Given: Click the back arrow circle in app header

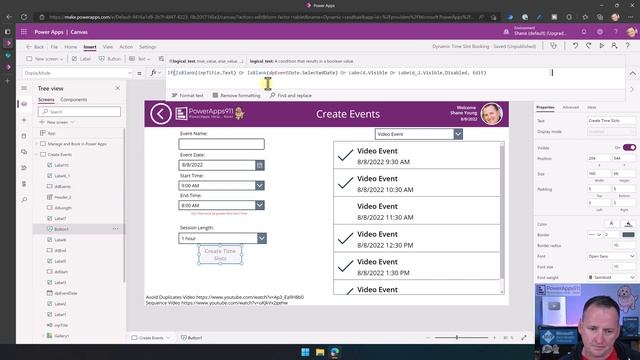Looking at the screenshot, I should click(160, 114).
